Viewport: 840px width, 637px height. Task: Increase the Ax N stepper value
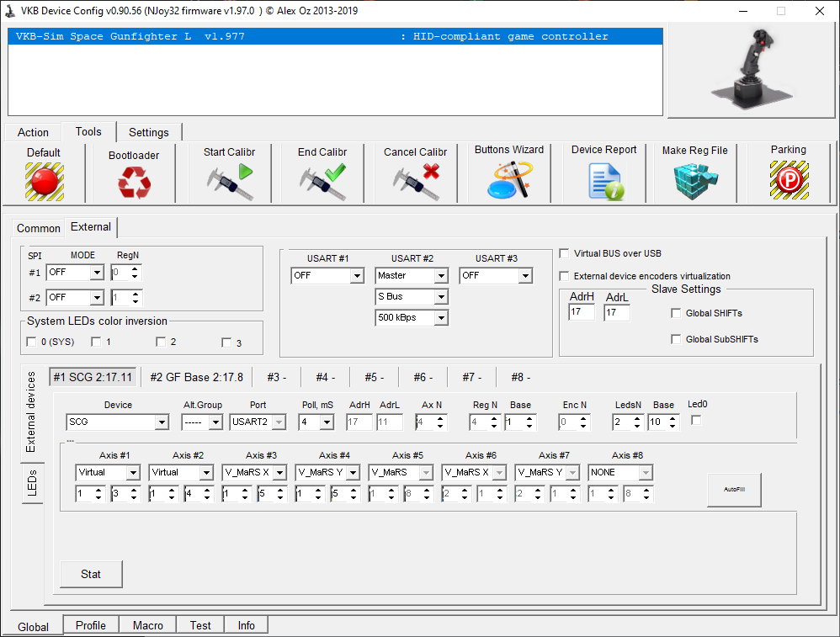point(440,418)
